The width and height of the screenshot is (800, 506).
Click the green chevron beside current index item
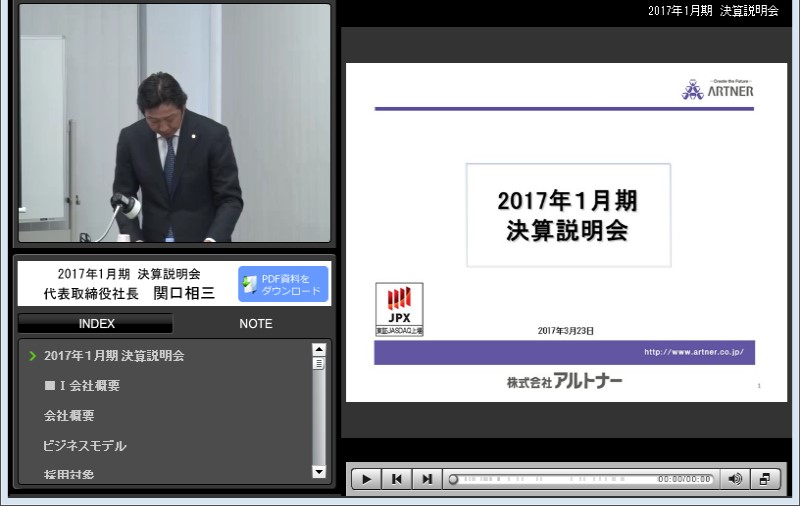[33, 356]
